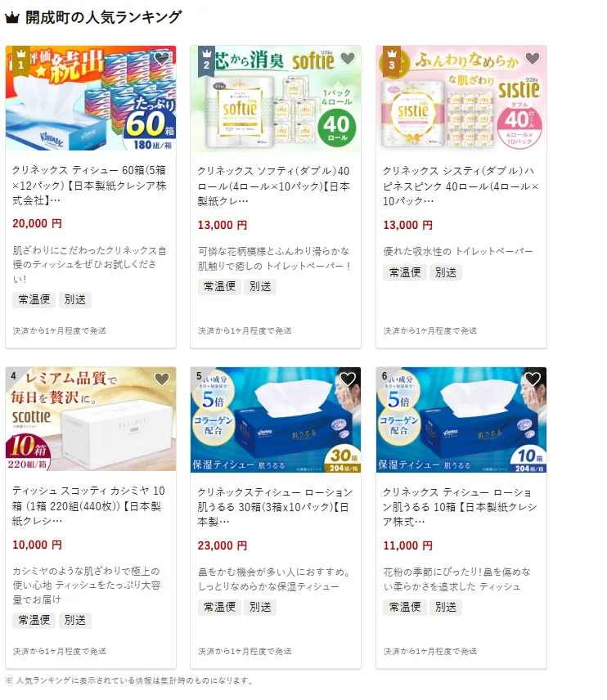Screen dimensions: 607x700
Task: Open the Sistie 40-roll product thumbnail
Action: pos(461,99)
